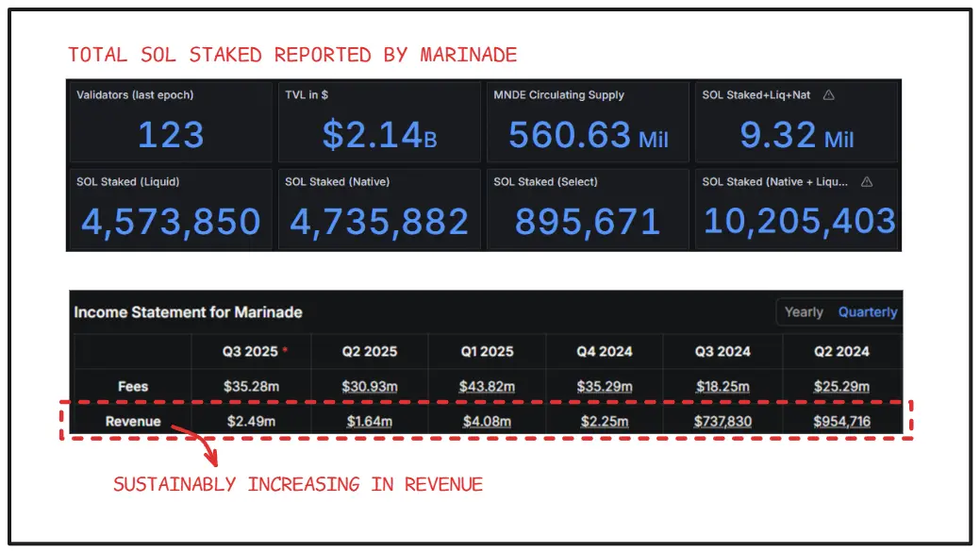Click SOL Staked+Liq+Nat value 9.32 Mil
The image size is (980, 553).
click(797, 135)
